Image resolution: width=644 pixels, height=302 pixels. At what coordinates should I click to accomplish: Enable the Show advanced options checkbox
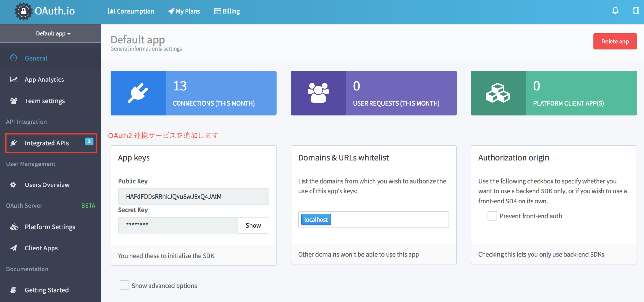tap(124, 285)
